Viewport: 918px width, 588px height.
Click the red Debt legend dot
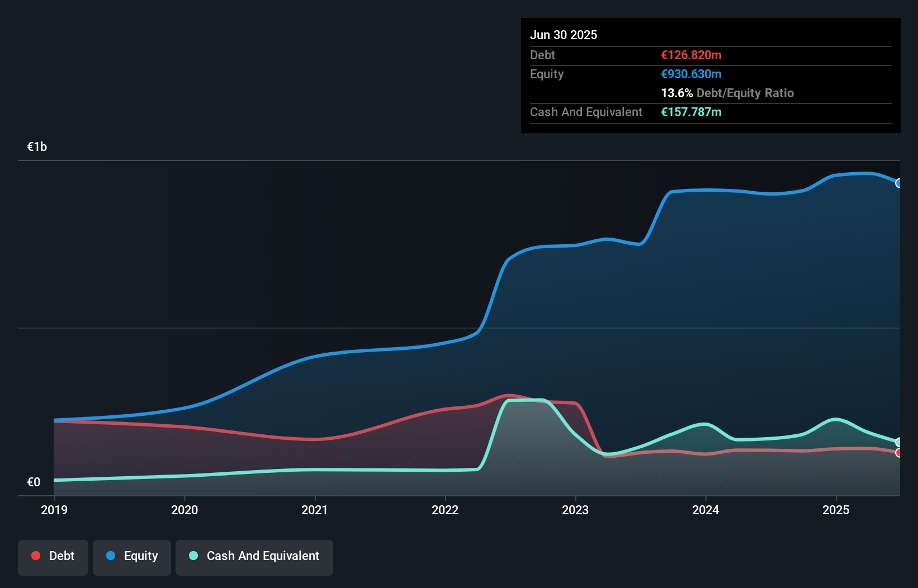[x=35, y=556]
